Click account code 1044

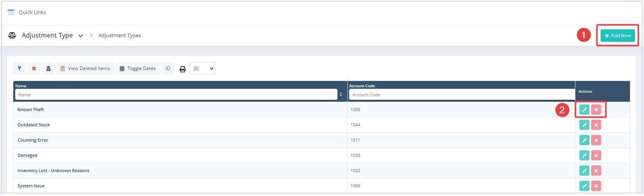[x=355, y=125]
